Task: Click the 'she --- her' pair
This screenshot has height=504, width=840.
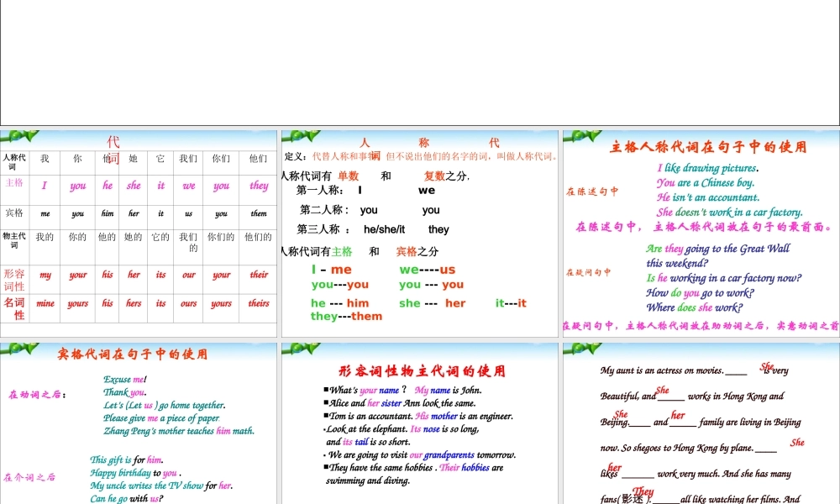Action: (432, 303)
